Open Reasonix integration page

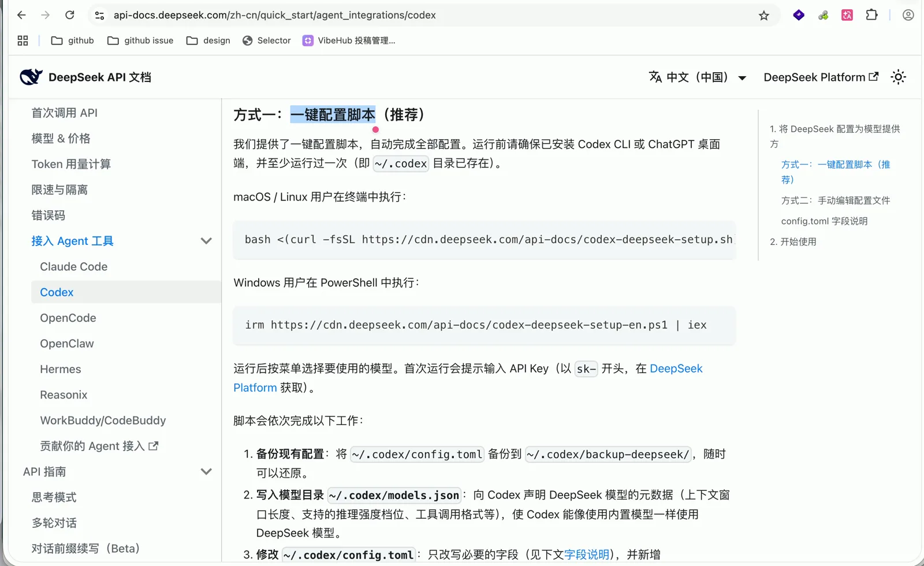pos(64,395)
